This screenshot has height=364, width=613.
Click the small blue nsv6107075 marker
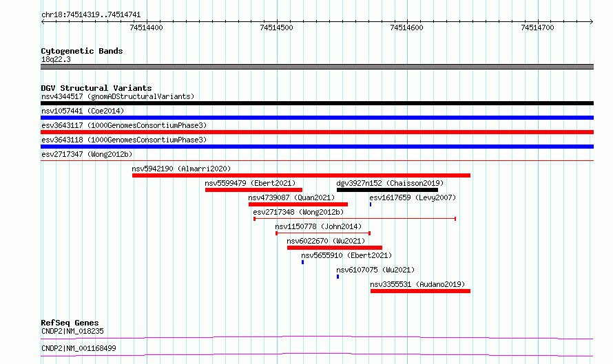(337, 277)
